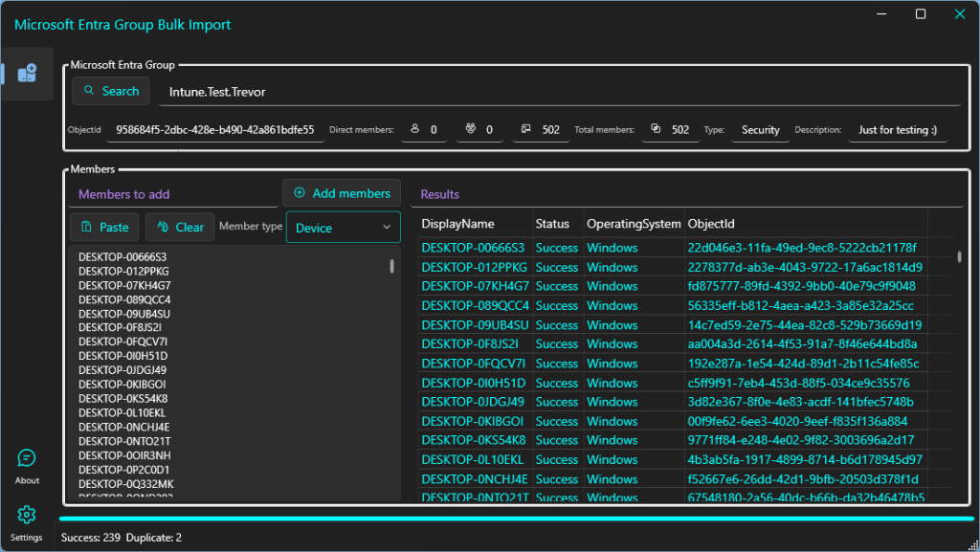Click the user members count icon
The width and height of the screenshot is (980, 552).
pyautogui.click(x=414, y=129)
